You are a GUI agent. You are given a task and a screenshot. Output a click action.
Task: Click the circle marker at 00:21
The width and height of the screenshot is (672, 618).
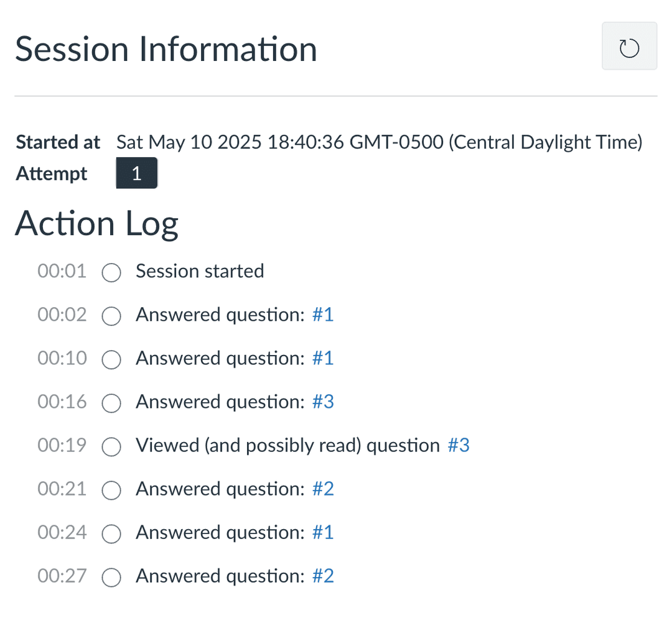pyautogui.click(x=111, y=490)
